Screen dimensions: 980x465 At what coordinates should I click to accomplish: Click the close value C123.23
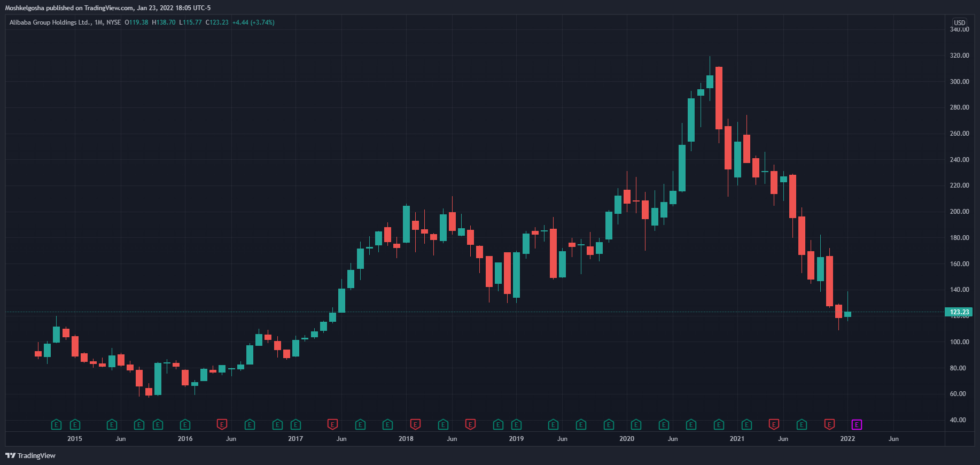(217, 22)
